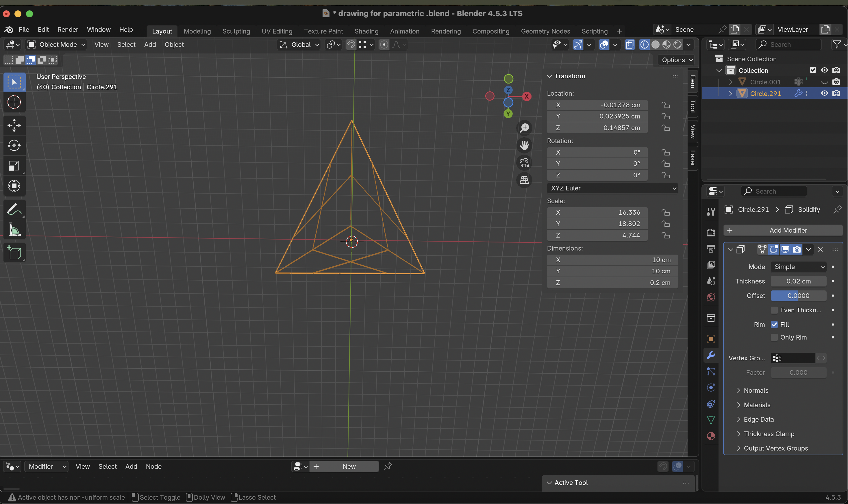848x504 pixels.
Task: Switch to the Shading workspace tab
Action: pyautogui.click(x=366, y=31)
